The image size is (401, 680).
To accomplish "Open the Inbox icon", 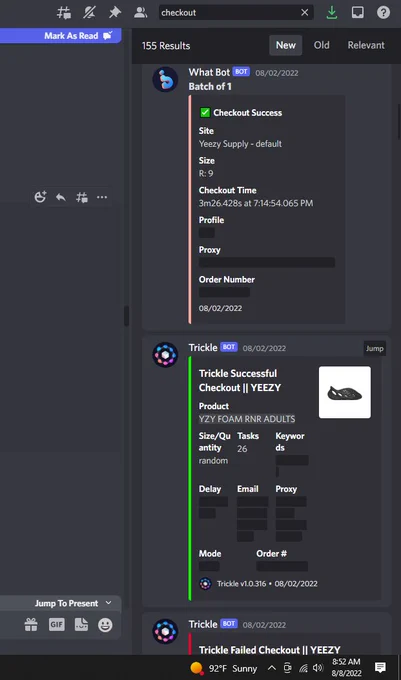I will point(358,13).
